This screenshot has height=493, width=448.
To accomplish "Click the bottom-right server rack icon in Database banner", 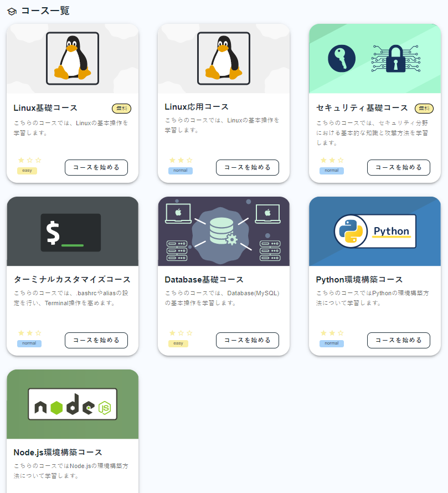I will coord(270,250).
